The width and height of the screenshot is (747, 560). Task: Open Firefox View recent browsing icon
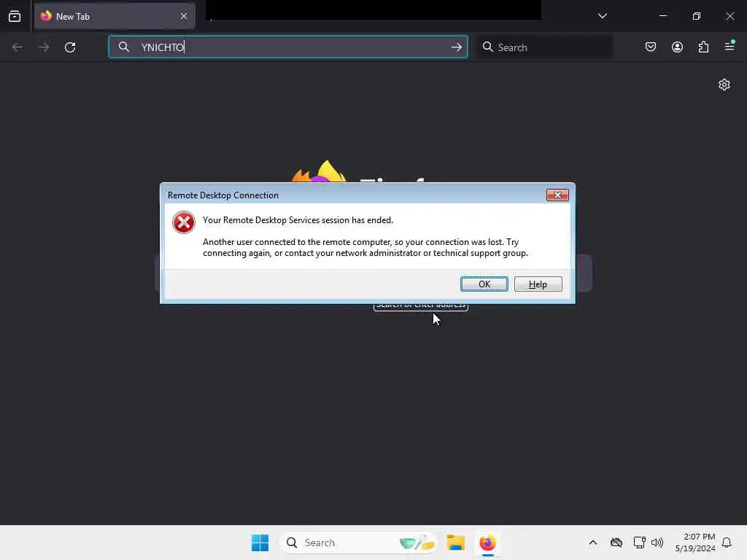pos(15,17)
